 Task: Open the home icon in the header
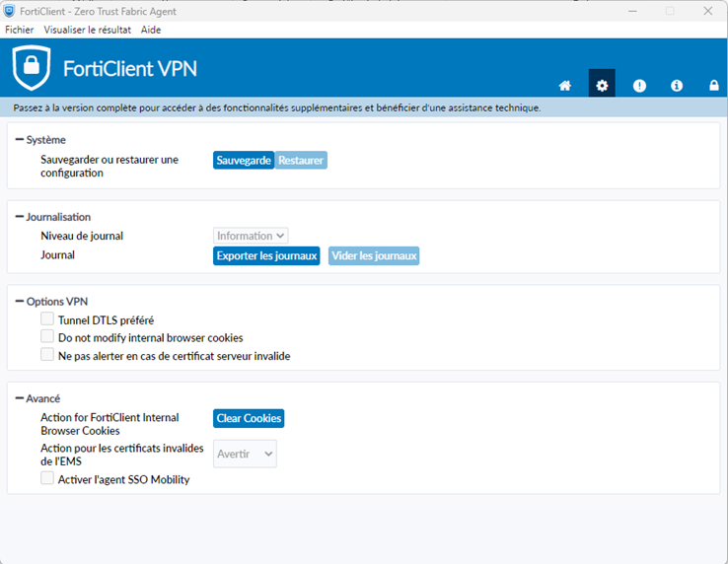pos(564,86)
